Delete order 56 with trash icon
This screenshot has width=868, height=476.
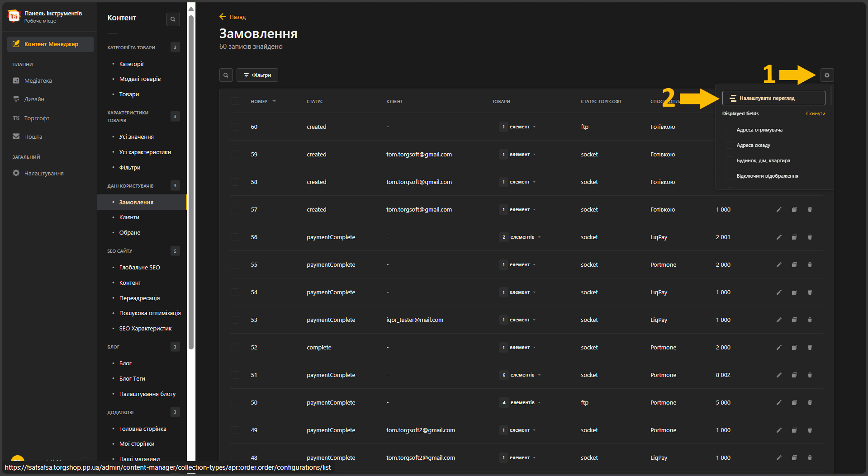tap(810, 237)
